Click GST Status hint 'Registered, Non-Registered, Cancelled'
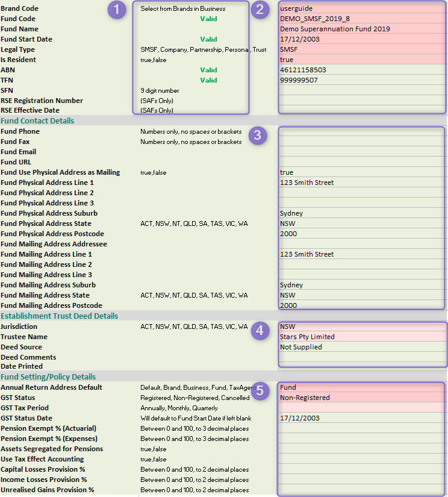This screenshot has width=448, height=497. tap(195, 398)
